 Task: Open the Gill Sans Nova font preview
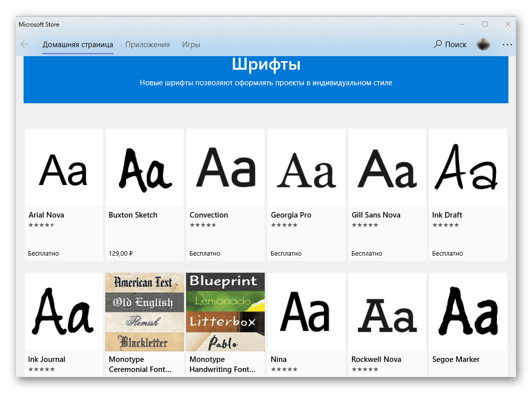(x=387, y=167)
